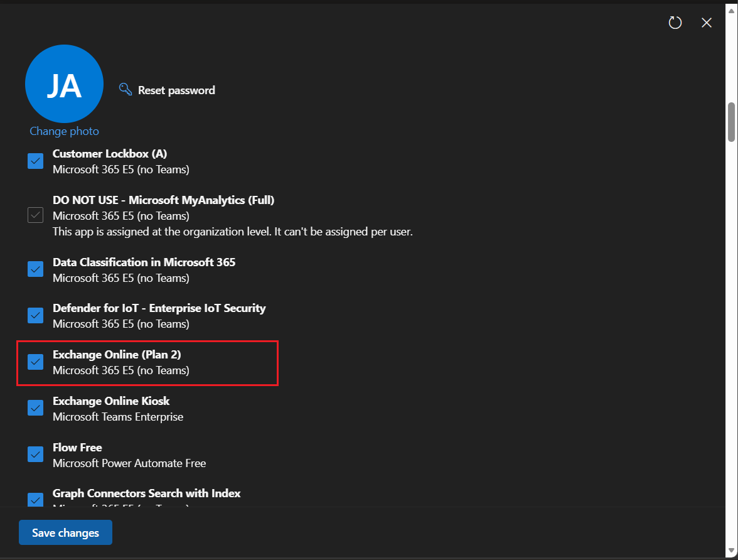Click the 'This app is assigned at the organization level' note
The width and height of the screenshot is (738, 560).
[232, 232]
